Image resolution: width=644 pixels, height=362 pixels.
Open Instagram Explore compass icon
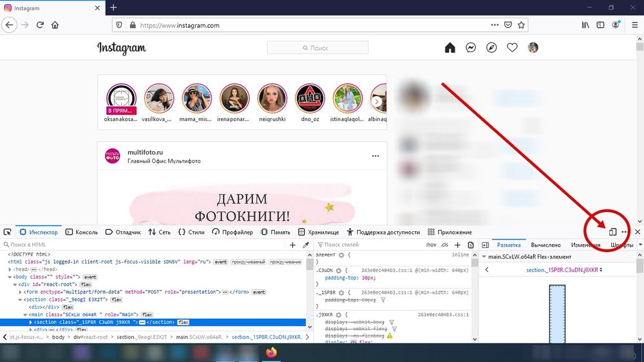(x=491, y=48)
